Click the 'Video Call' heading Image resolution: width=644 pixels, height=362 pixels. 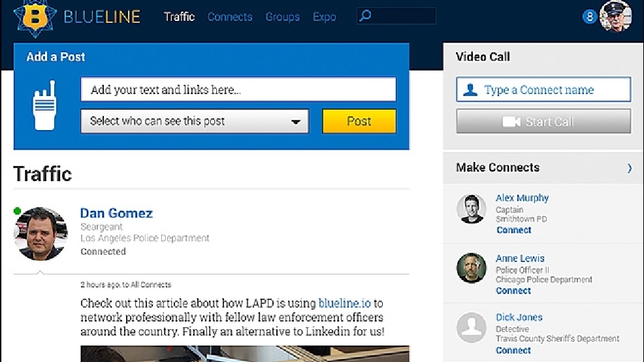483,57
